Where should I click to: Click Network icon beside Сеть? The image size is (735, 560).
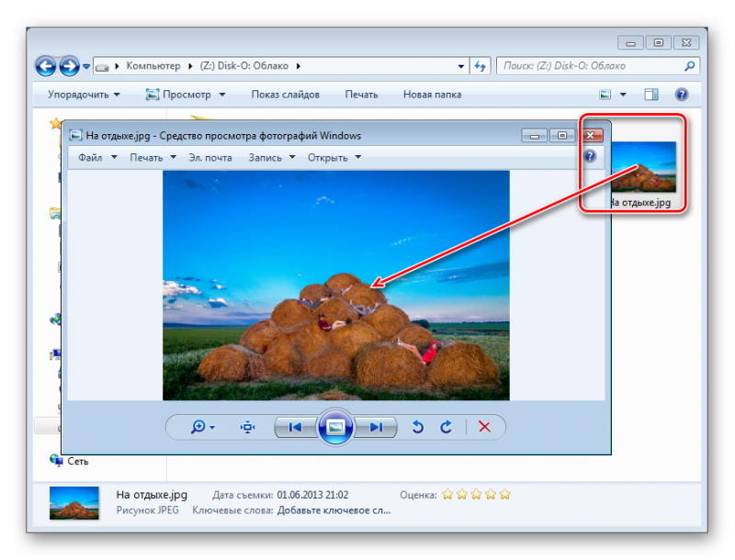point(56,461)
